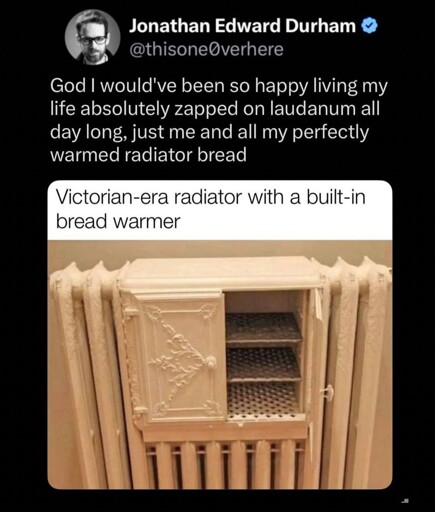Open the @thisone0verhere handle link
This screenshot has height=512, width=435.
206,49
